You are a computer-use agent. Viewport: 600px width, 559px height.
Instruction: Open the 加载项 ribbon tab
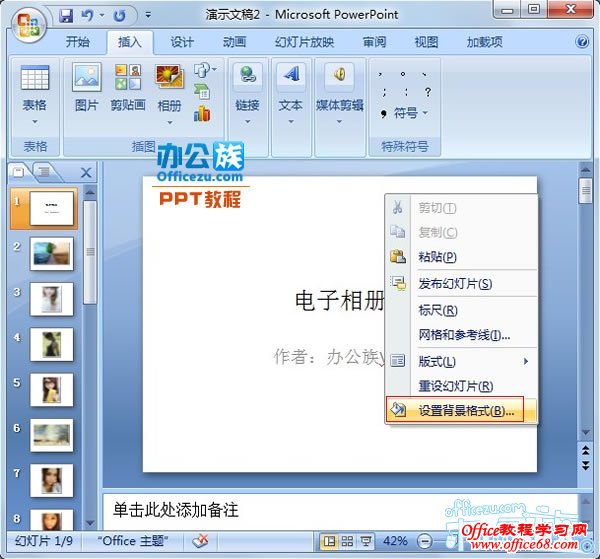(484, 42)
